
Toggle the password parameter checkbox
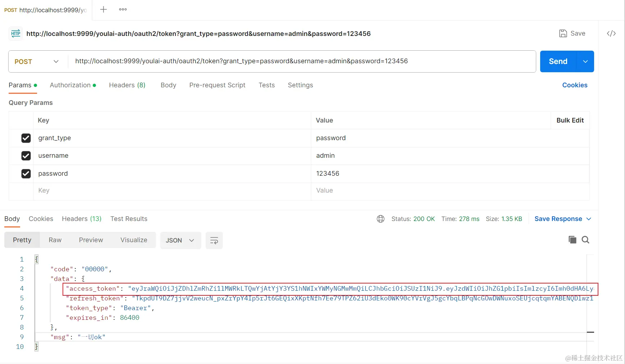click(26, 174)
